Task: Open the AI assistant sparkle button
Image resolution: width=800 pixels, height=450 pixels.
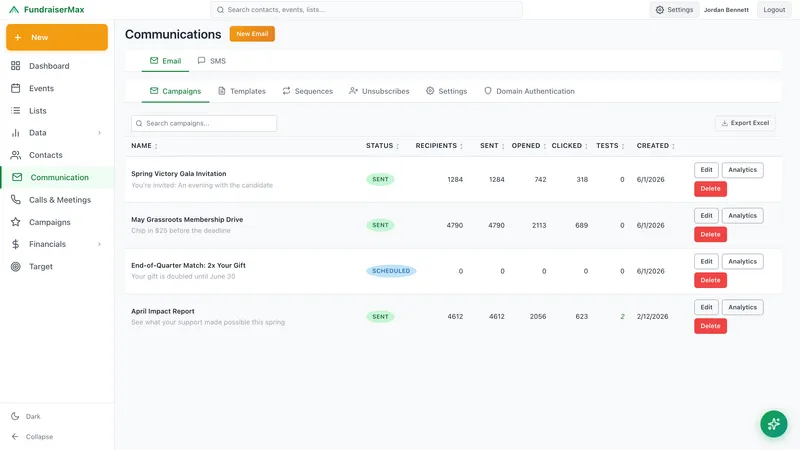Action: pyautogui.click(x=773, y=424)
